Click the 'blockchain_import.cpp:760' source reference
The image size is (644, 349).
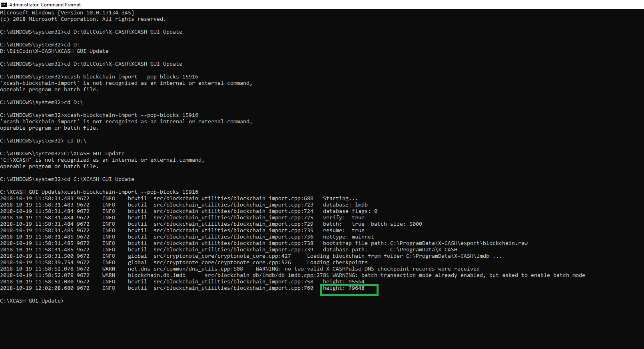click(233, 288)
